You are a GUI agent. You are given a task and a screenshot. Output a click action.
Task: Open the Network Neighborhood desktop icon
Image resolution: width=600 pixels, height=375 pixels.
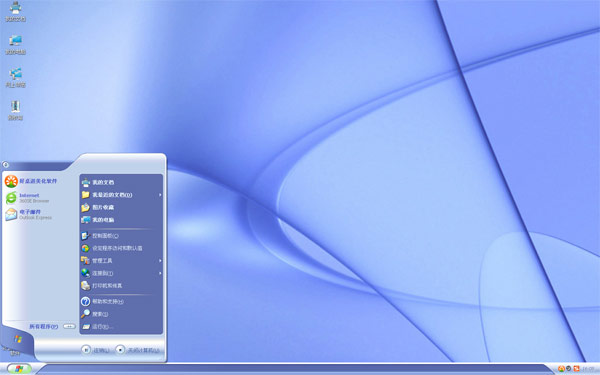click(15, 78)
